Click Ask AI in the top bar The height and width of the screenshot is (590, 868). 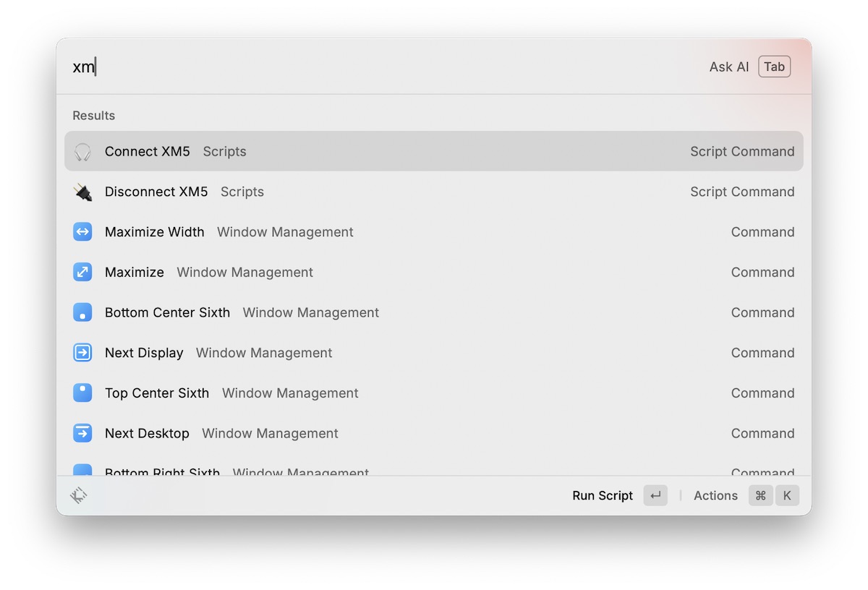pyautogui.click(x=728, y=67)
